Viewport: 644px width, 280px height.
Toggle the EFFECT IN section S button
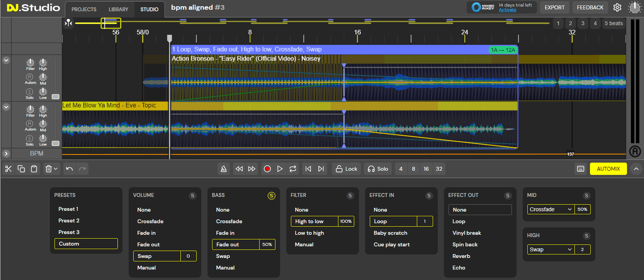coord(429,196)
